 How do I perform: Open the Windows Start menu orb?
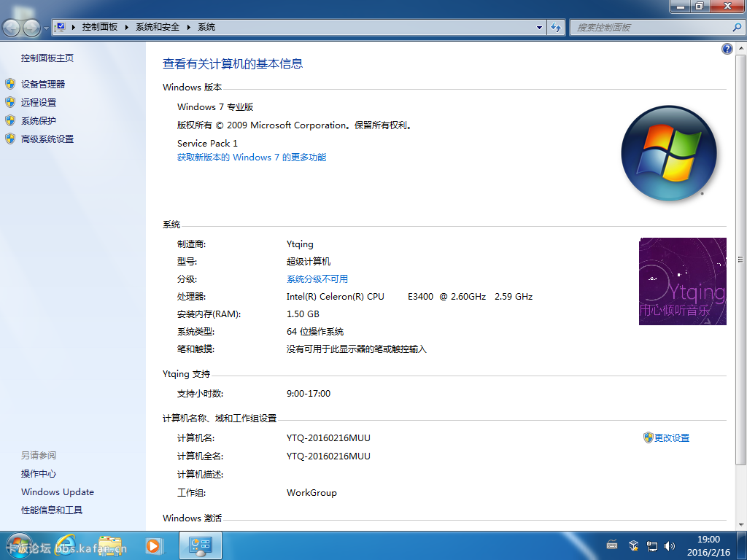click(19, 546)
